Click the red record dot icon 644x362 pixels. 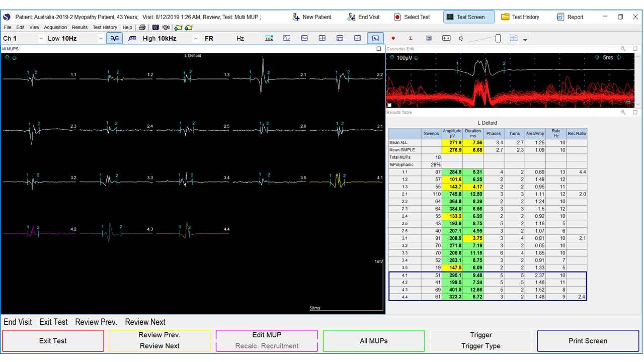click(x=393, y=38)
